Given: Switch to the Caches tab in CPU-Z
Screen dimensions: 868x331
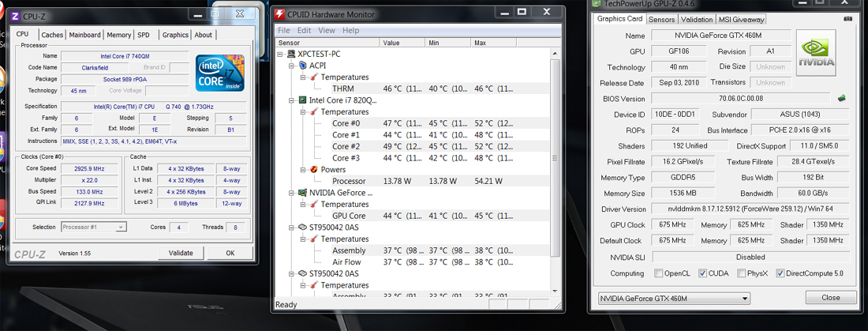Looking at the screenshot, I should pyautogui.click(x=52, y=35).
